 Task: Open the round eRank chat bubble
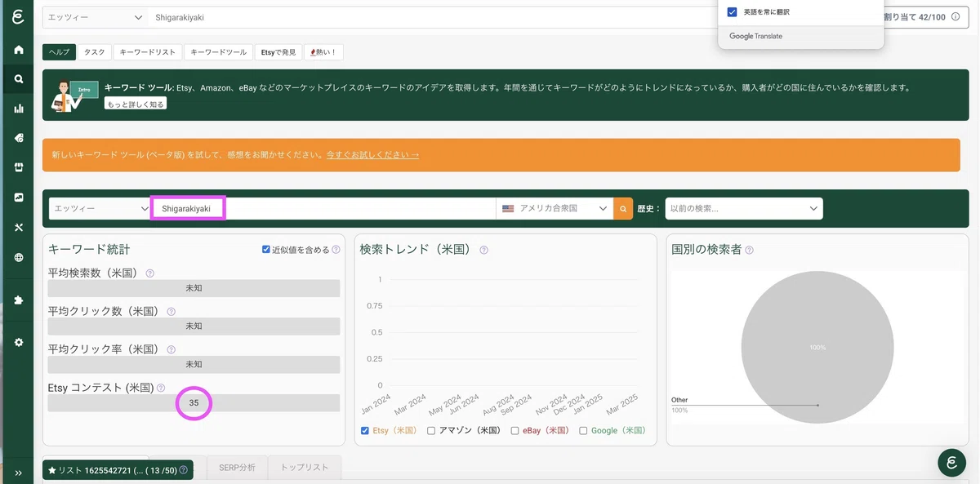(951, 462)
